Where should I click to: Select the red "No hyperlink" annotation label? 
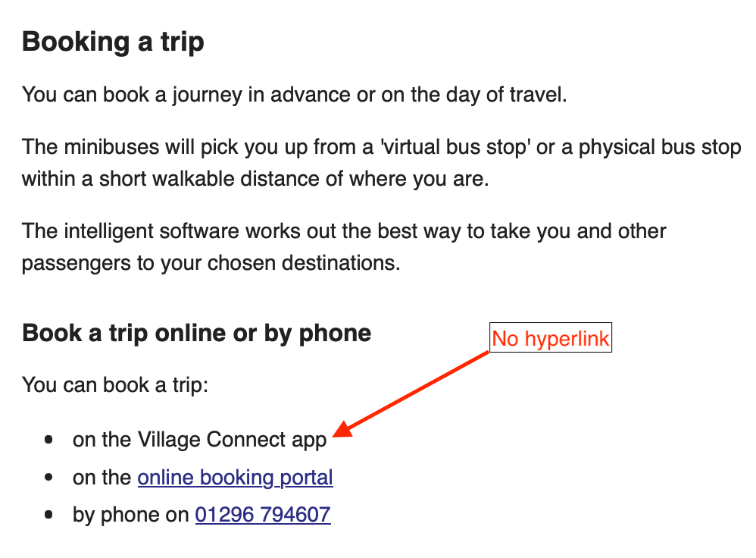tap(550, 338)
